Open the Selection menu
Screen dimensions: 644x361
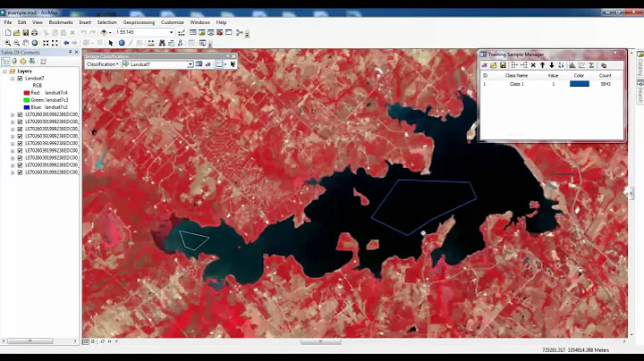[106, 22]
